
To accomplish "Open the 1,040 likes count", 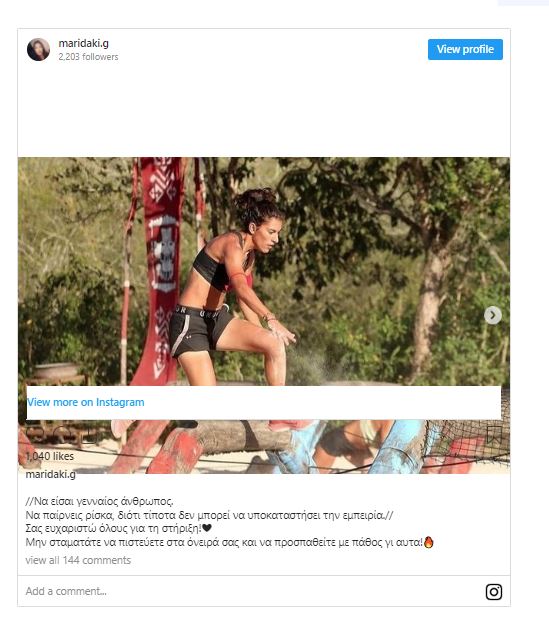I will 50,456.
